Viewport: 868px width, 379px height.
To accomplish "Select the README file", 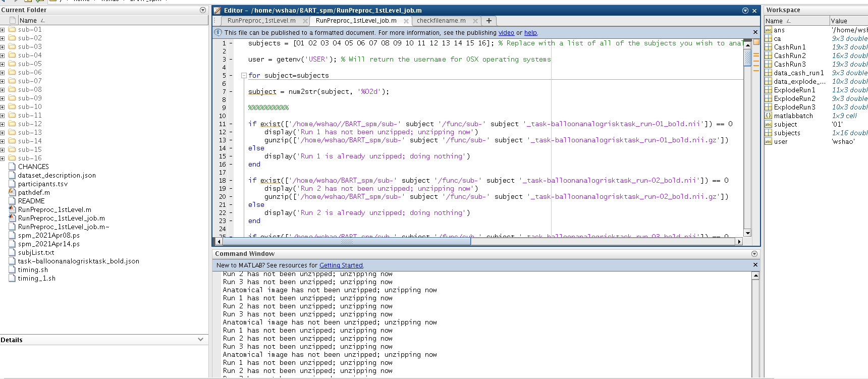I will pyautogui.click(x=31, y=201).
